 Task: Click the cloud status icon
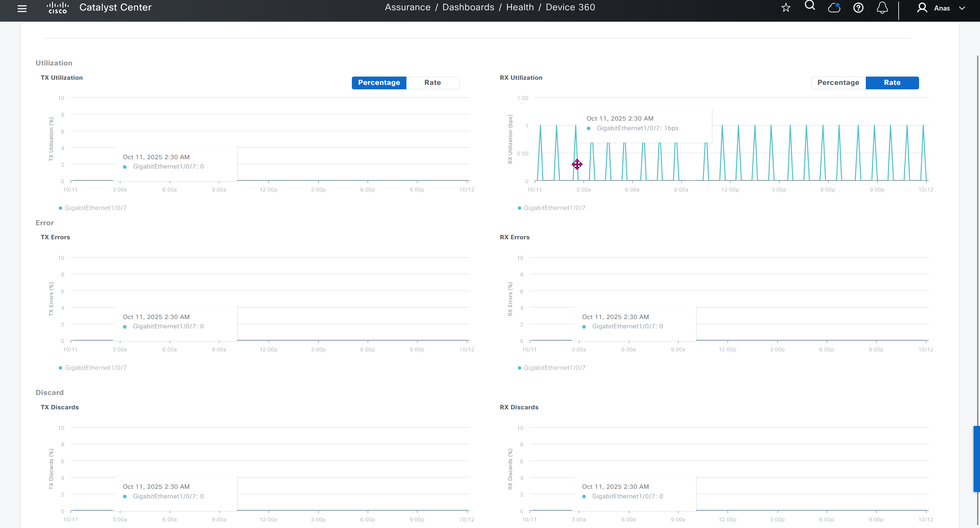coord(834,8)
